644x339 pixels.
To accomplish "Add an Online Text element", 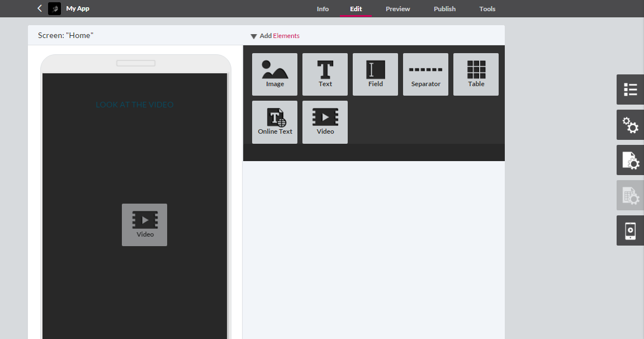I will [275, 122].
